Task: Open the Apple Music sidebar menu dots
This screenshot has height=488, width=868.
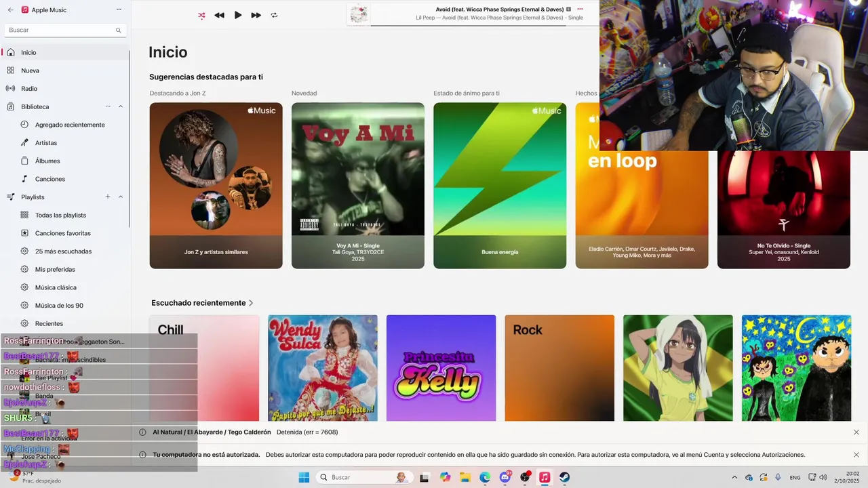Action: pos(119,9)
